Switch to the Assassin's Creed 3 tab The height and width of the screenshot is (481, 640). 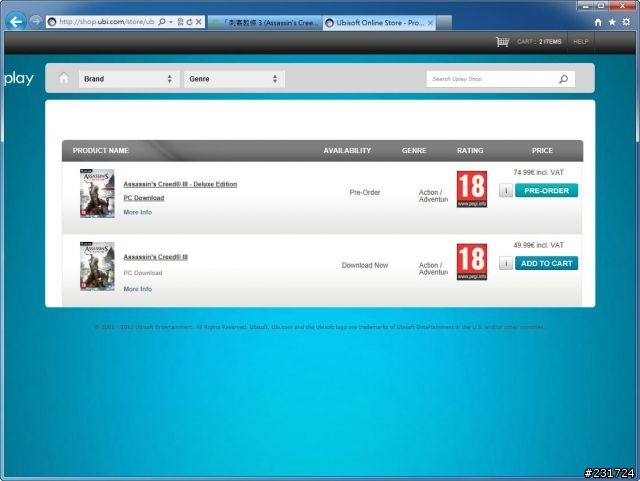[265, 23]
